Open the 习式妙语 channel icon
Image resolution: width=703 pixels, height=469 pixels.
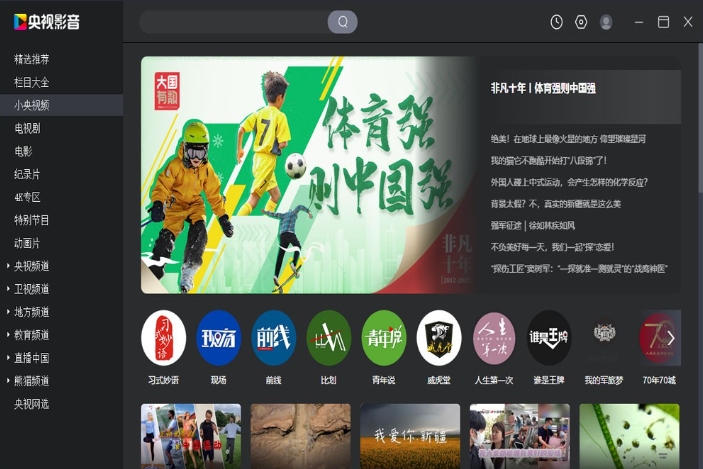[x=164, y=338]
